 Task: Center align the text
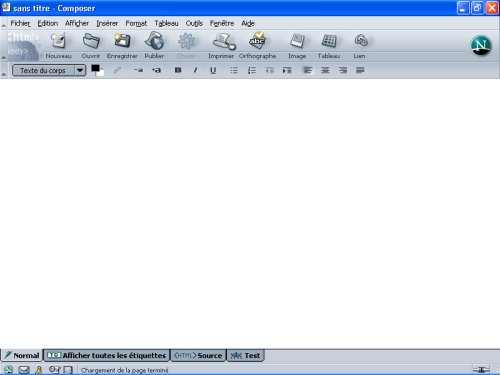point(325,70)
